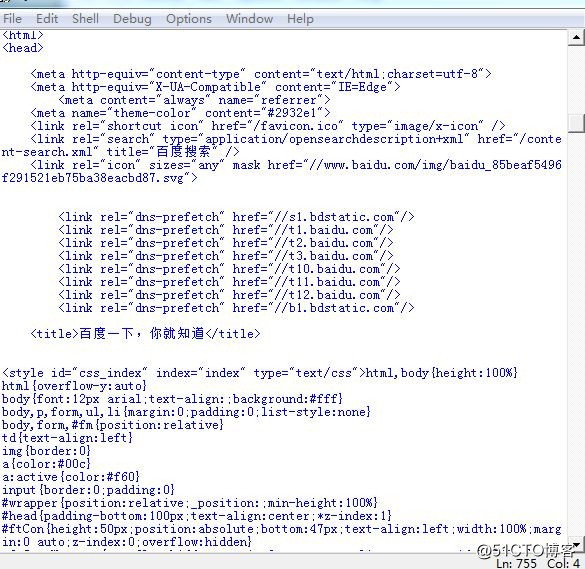
Task: Click the //t12.baidu.com dns-prefetch line
Action: pos(229,295)
